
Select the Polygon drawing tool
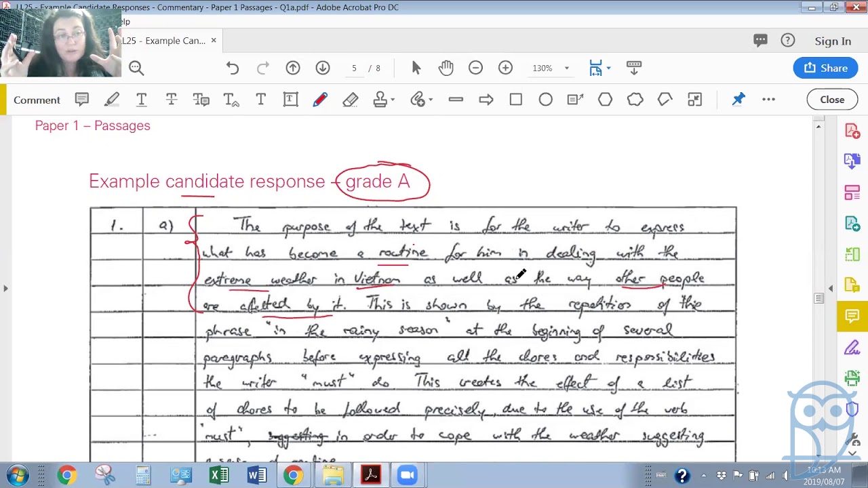[x=605, y=100]
